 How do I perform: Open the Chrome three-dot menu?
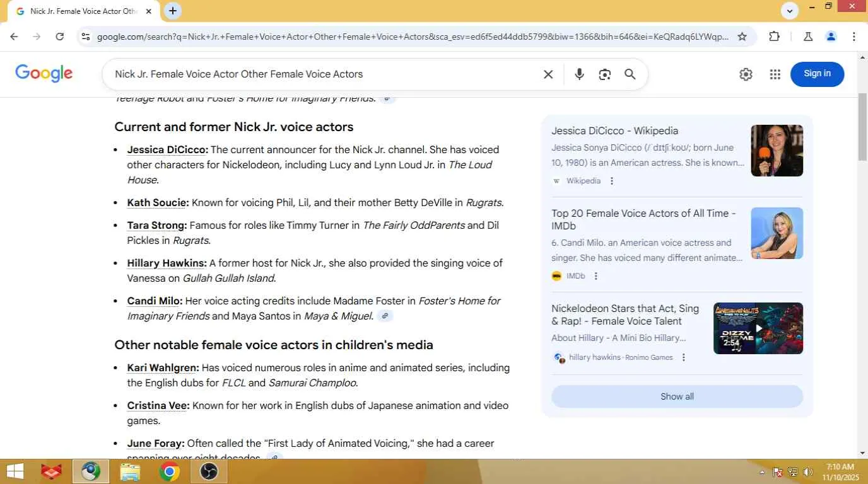(853, 37)
